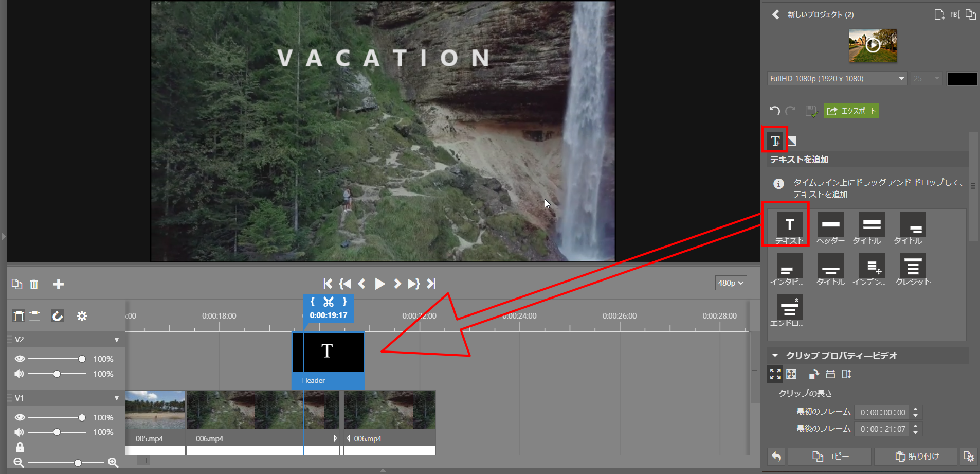Go to the selection end marker
Viewport: 980px width, 474px height.
[x=414, y=284]
